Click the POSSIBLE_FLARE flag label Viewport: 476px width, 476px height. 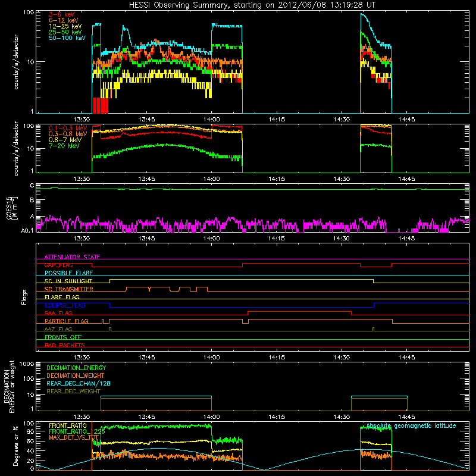pos(68,273)
